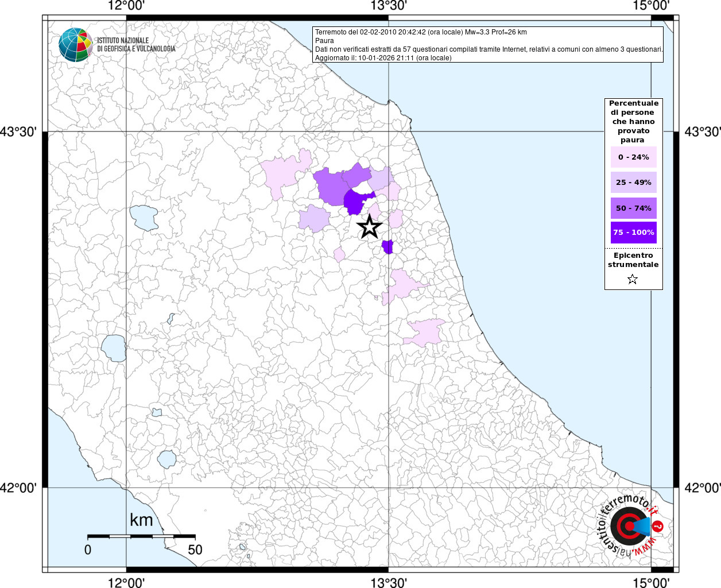The height and width of the screenshot is (588, 721).
Task: Click the INGV globe logo
Action: tap(76, 45)
